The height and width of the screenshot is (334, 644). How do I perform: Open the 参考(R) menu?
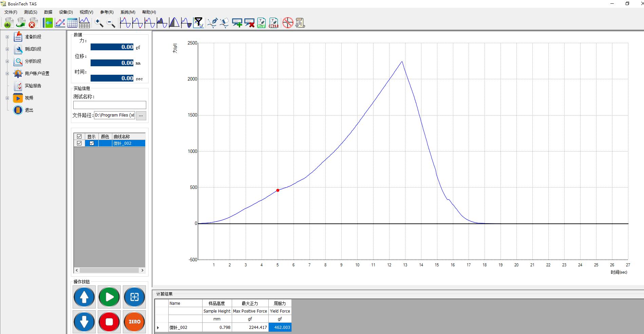pyautogui.click(x=107, y=12)
